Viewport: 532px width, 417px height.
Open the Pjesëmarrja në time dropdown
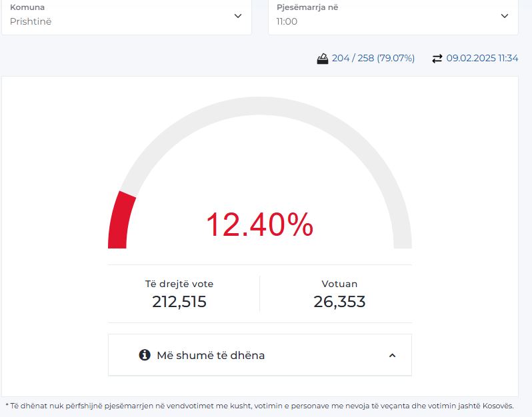click(x=392, y=15)
